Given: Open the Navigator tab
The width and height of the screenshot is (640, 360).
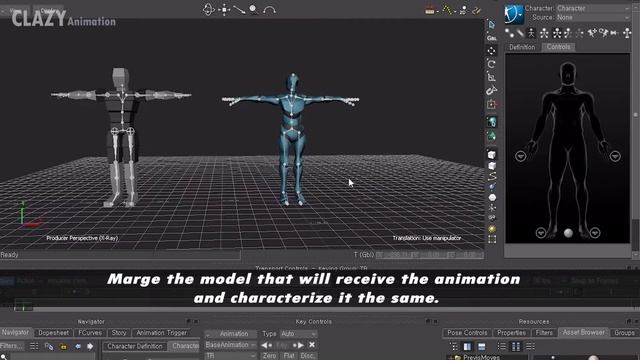Looking at the screenshot, I should (15, 333).
